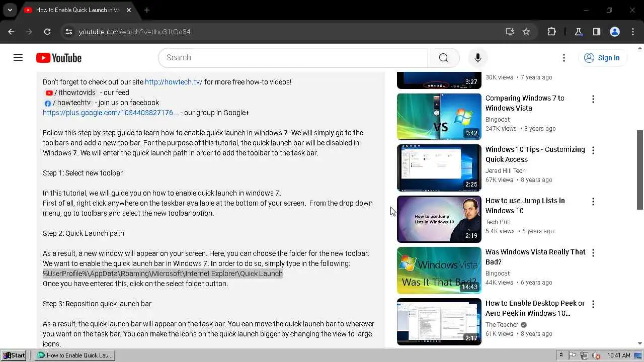This screenshot has width=644, height=362.
Task: Show hidden tray icons chevron
Action: click(561, 355)
